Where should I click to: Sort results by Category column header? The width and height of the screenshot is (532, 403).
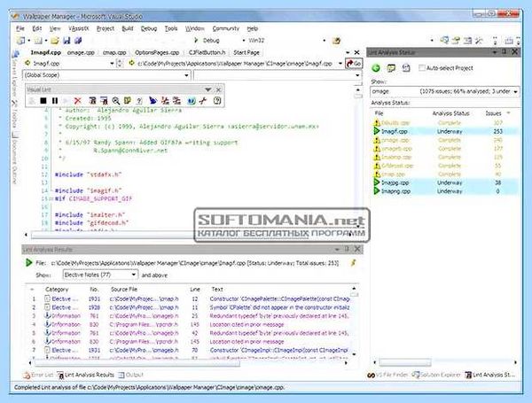point(57,290)
